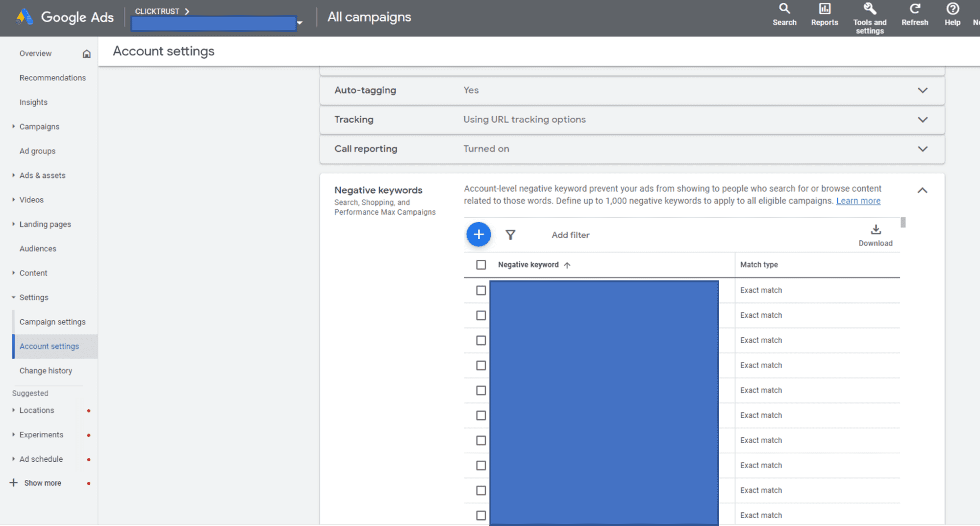Check the second negative keyword row checkbox

(481, 315)
